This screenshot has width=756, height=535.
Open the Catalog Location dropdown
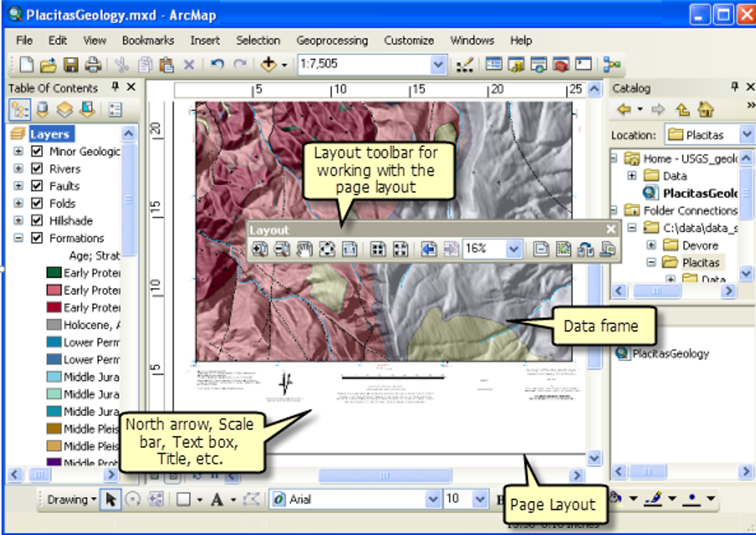coord(746,134)
